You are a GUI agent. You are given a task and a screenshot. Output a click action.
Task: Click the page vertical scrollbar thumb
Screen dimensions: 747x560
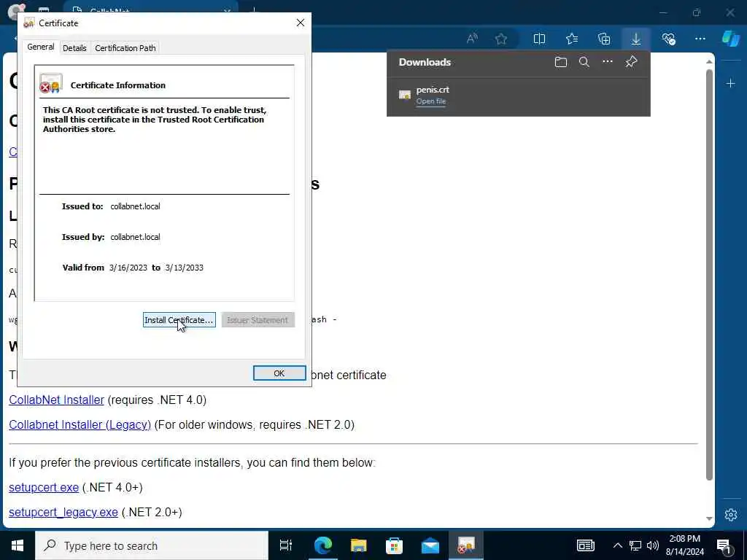click(x=709, y=275)
